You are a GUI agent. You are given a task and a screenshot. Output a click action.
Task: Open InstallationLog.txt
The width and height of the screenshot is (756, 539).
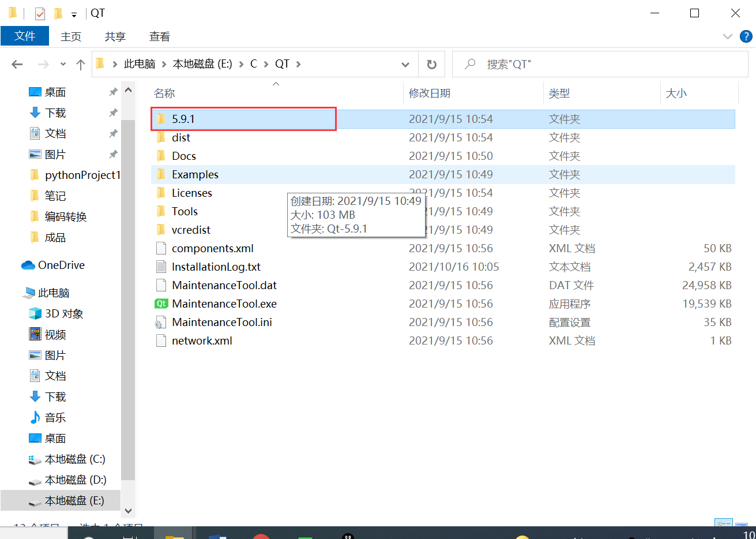(x=215, y=266)
